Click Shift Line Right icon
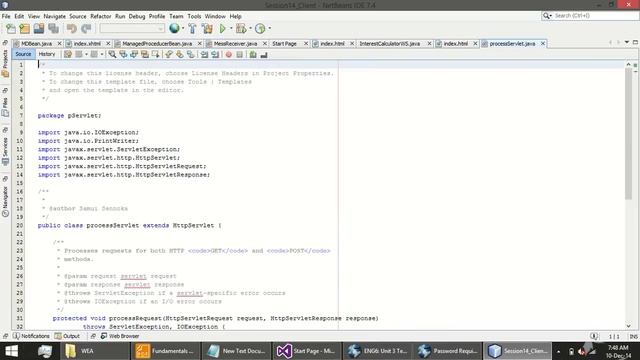 [215, 54]
